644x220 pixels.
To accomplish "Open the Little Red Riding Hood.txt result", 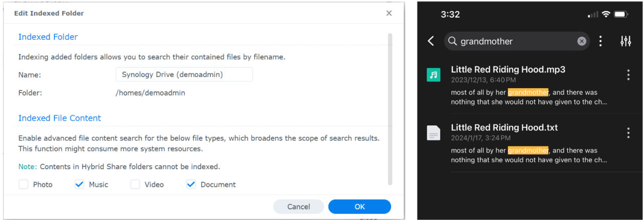I will (504, 127).
